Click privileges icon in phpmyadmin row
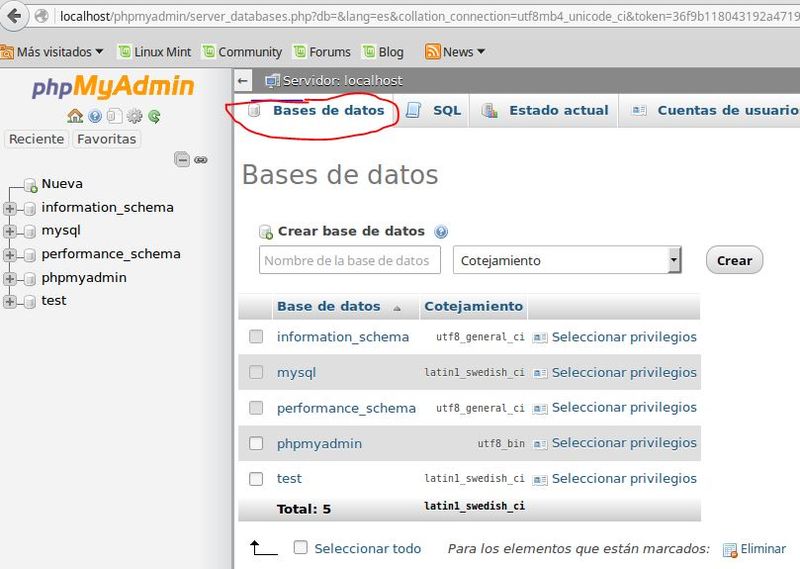The height and width of the screenshot is (569, 800). click(540, 444)
